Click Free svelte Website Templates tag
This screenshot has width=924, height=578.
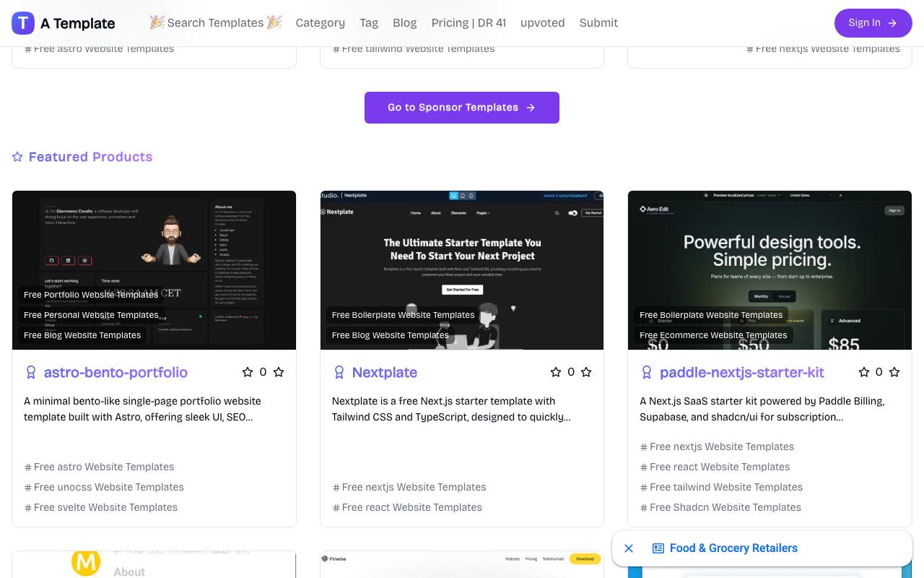(x=101, y=507)
